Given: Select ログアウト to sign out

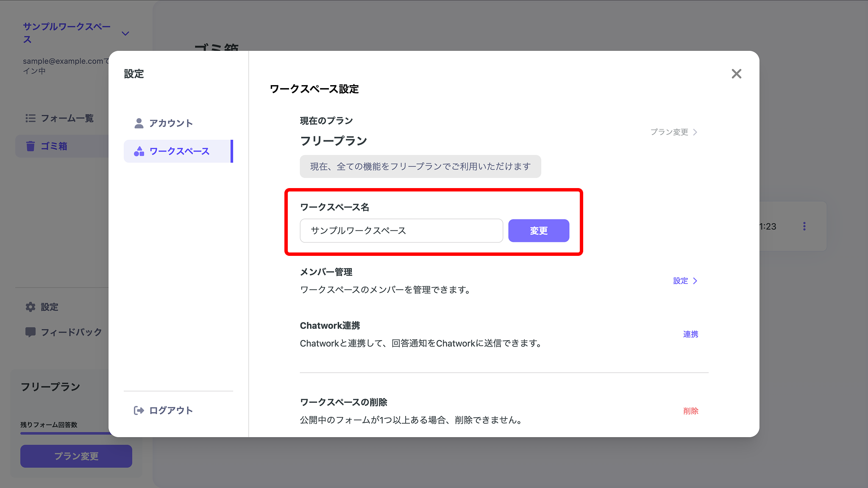Looking at the screenshot, I should pyautogui.click(x=163, y=410).
